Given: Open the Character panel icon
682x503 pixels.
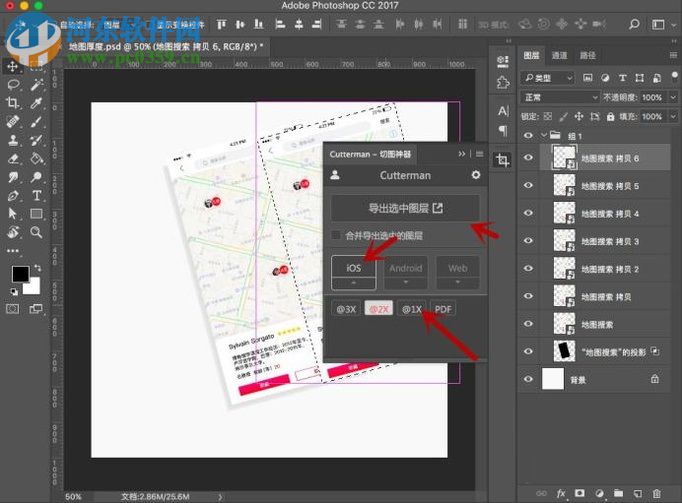Looking at the screenshot, I should pos(503,111).
